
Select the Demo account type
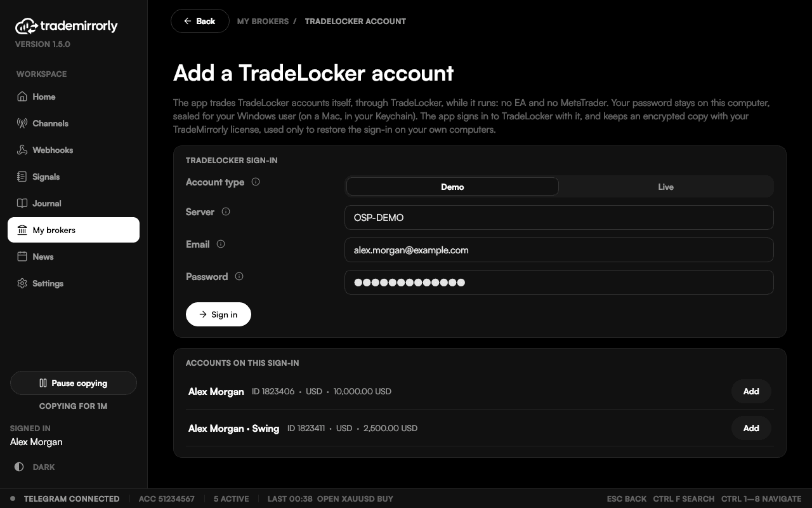click(452, 187)
